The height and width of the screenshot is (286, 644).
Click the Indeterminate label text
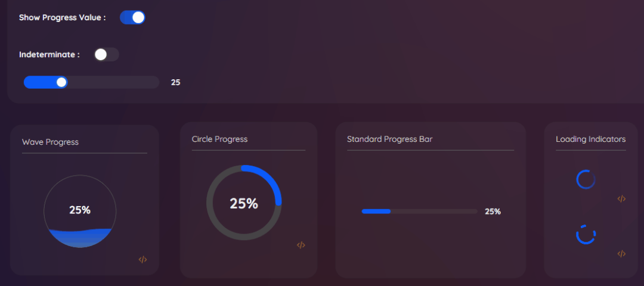tap(49, 55)
